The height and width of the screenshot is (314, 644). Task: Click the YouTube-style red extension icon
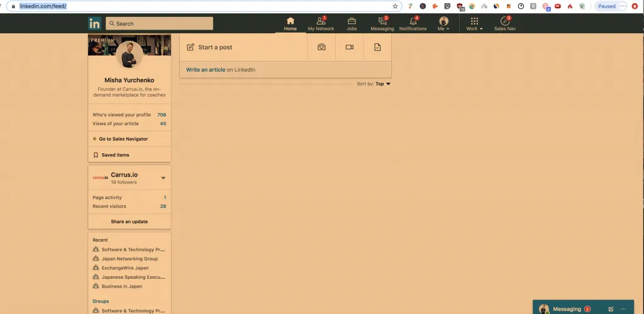[558, 6]
